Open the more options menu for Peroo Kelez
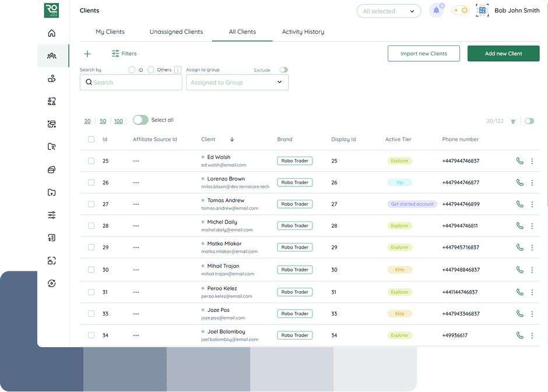 point(532,292)
